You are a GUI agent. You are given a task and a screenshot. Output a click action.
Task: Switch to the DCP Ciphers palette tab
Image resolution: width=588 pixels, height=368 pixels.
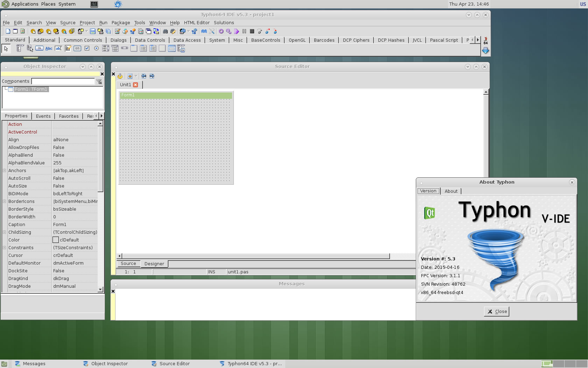coord(356,40)
